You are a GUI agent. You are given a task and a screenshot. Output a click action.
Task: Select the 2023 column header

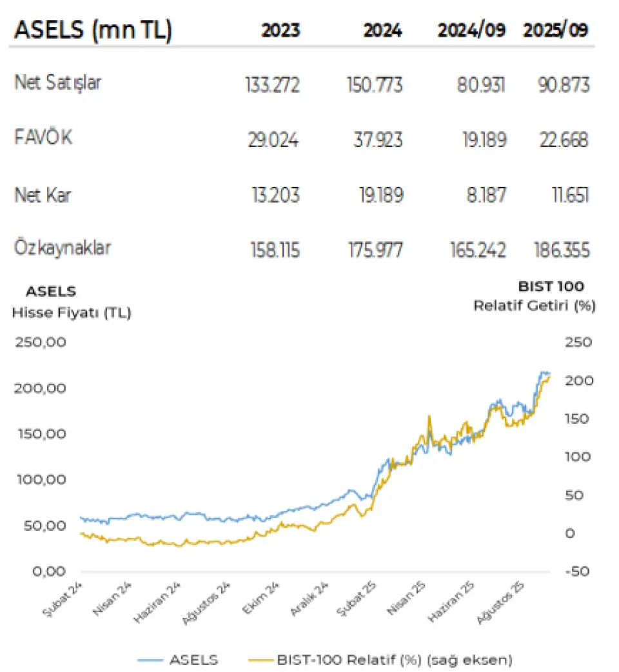pyautogui.click(x=280, y=31)
